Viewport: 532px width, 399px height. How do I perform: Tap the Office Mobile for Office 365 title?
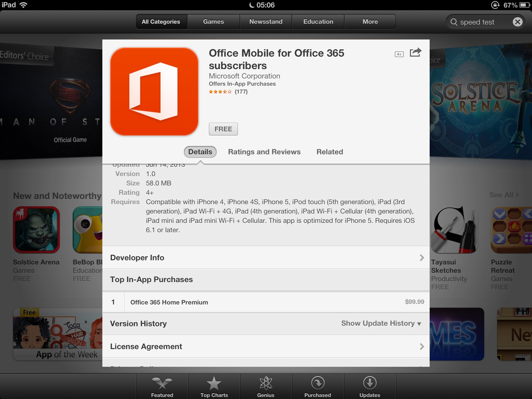click(x=276, y=59)
